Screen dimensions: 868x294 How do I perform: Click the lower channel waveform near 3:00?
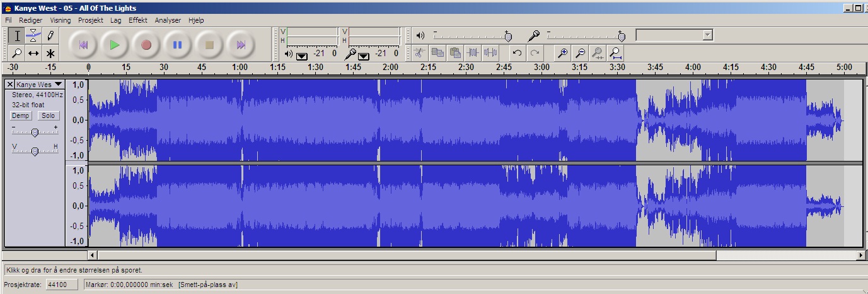541,206
